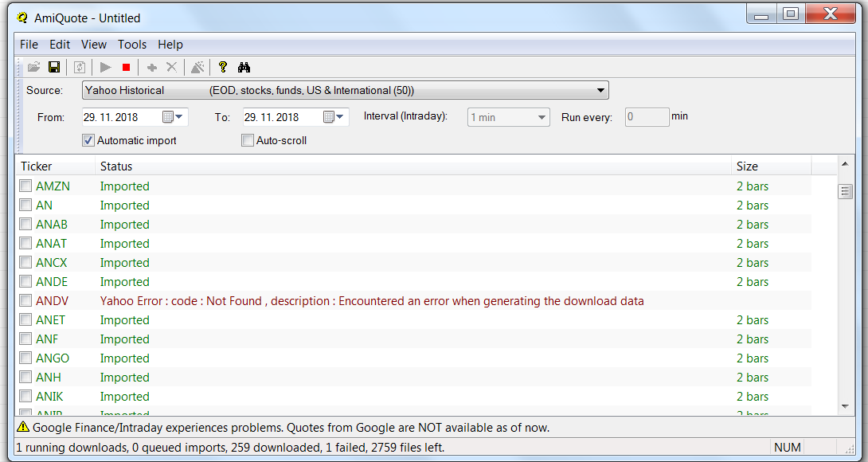Click the Remove ticker X icon

[171, 68]
